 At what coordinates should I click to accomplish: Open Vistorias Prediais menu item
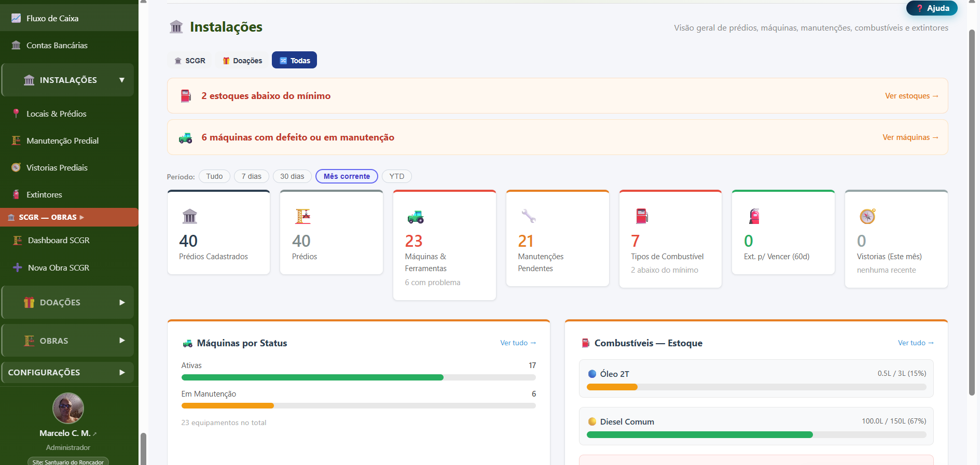[x=69, y=167]
